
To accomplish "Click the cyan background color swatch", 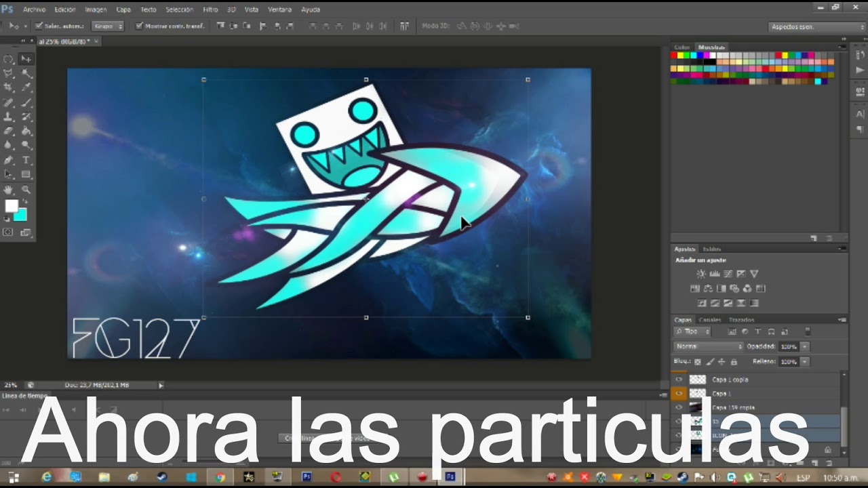I will [x=21, y=215].
